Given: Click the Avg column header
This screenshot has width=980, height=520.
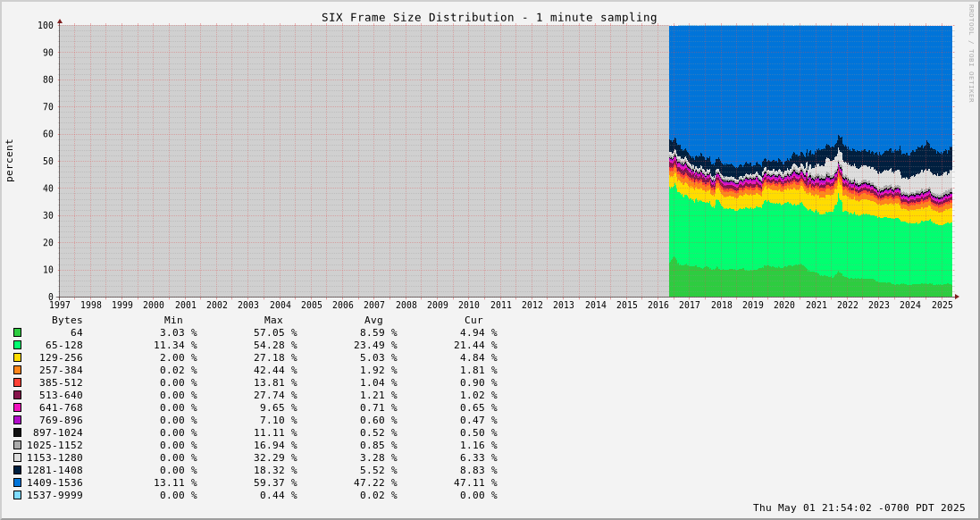Looking at the screenshot, I should [373, 320].
